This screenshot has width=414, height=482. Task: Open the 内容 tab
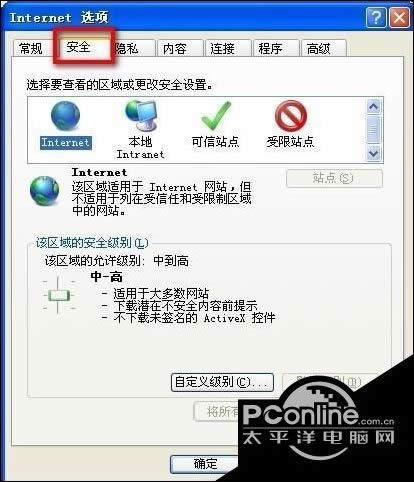coord(180,49)
